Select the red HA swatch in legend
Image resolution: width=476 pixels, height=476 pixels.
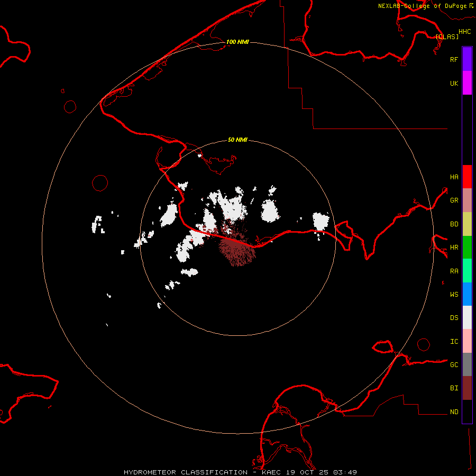[467, 177]
